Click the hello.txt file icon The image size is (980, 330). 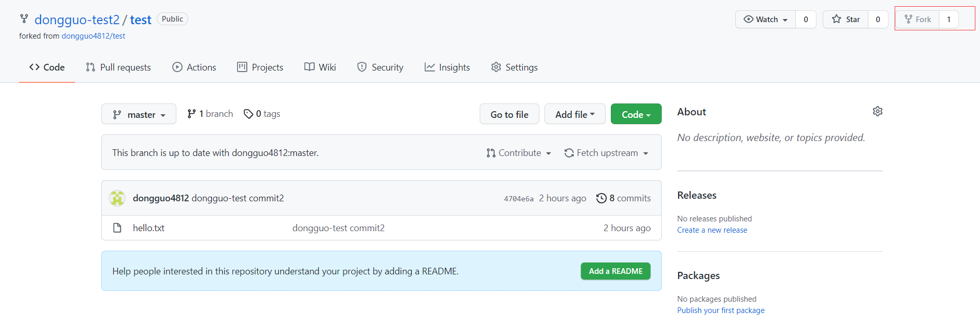(x=117, y=228)
